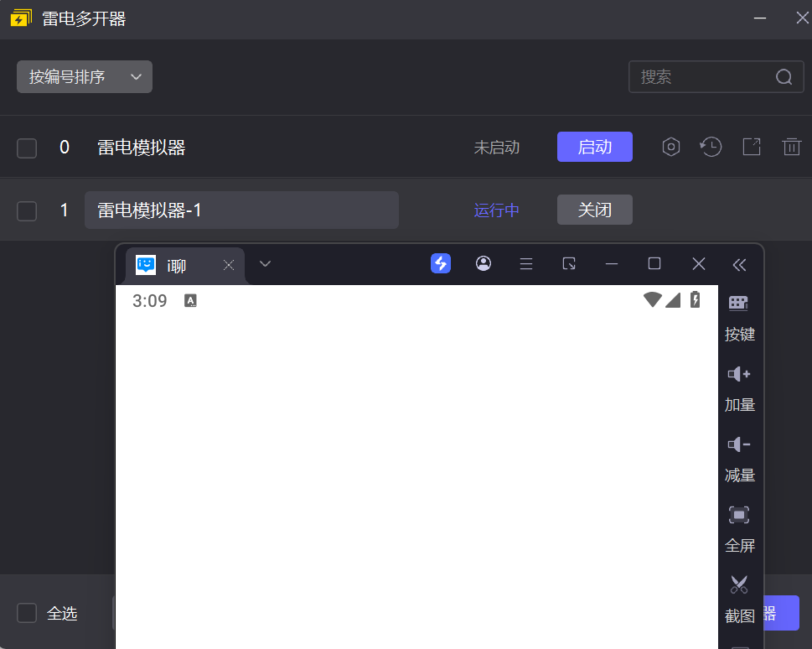812x649 pixels.
Task: Click create shortcut icon for 雷电模拟器 row
Action: (x=752, y=147)
